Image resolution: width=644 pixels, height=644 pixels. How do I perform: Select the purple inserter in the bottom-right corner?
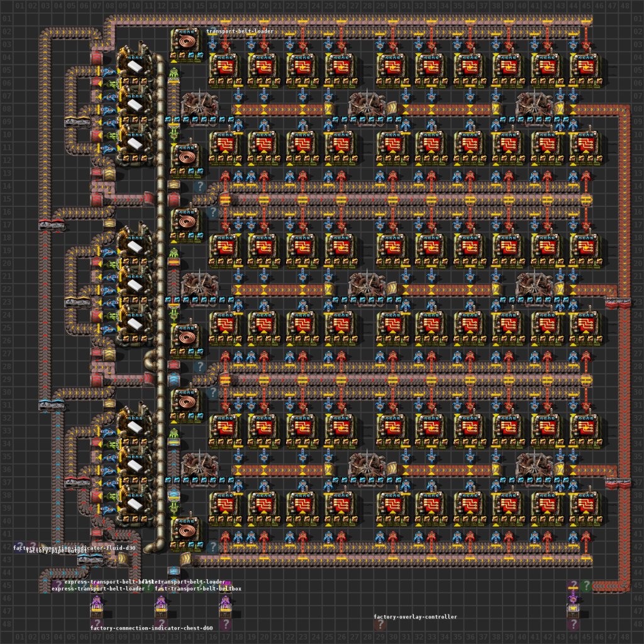click(x=574, y=597)
